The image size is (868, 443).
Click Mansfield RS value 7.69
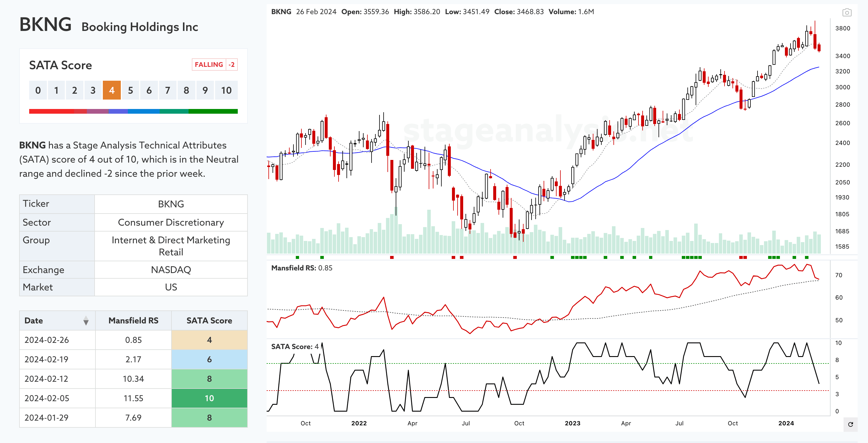(x=133, y=418)
